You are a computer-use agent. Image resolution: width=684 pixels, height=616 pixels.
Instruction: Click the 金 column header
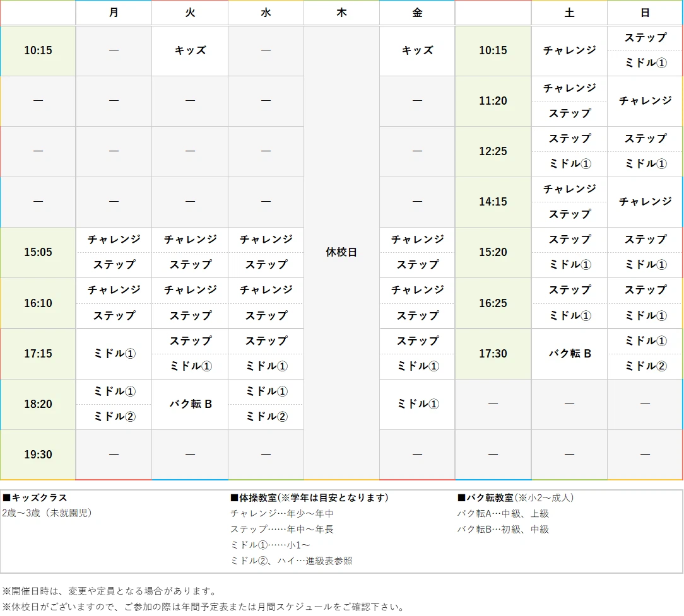(417, 13)
